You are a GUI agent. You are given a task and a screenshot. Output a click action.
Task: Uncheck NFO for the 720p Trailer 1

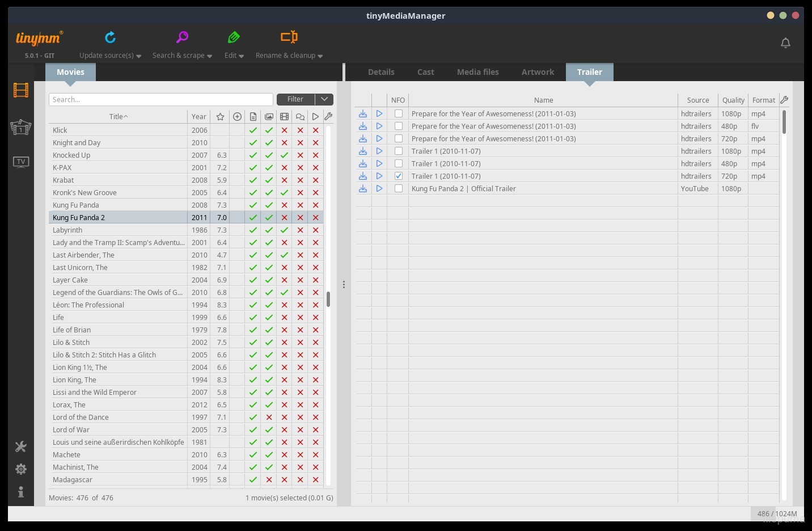[x=399, y=176]
